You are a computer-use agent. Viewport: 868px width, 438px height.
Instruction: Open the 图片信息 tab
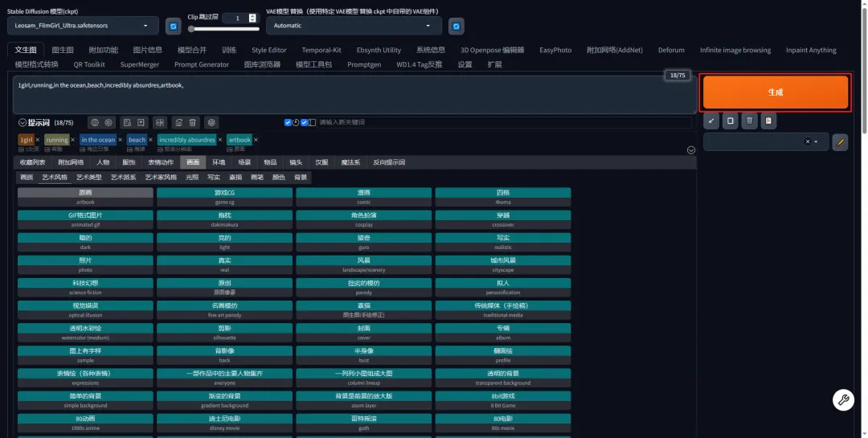148,50
